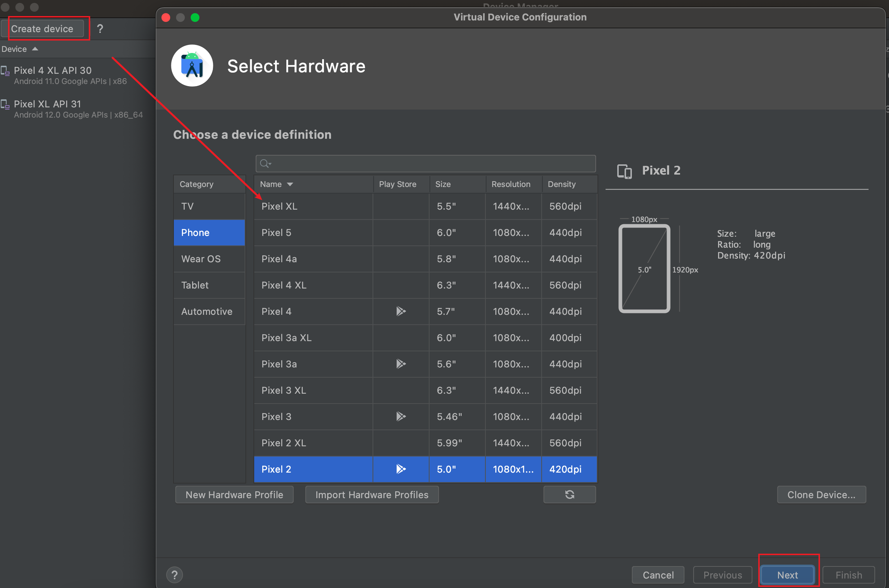The width and height of the screenshot is (889, 588).
Task: Select the Phone category
Action: pos(209,233)
